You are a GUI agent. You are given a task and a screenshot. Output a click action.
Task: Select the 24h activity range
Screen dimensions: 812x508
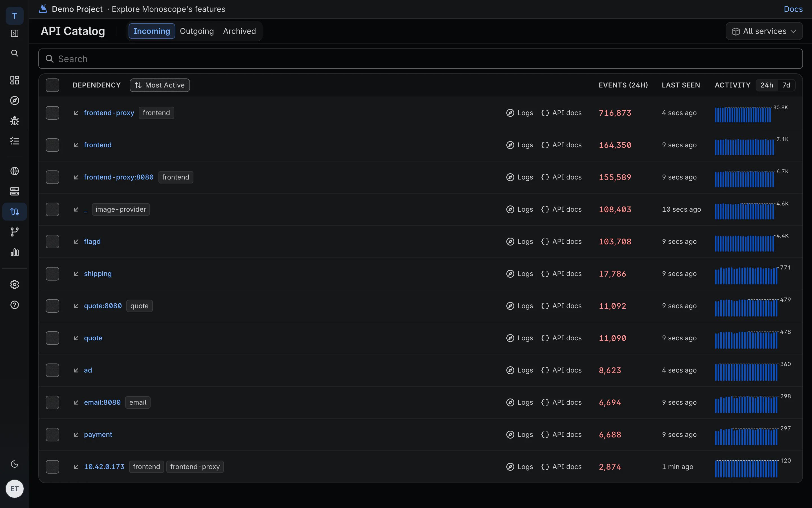(767, 85)
